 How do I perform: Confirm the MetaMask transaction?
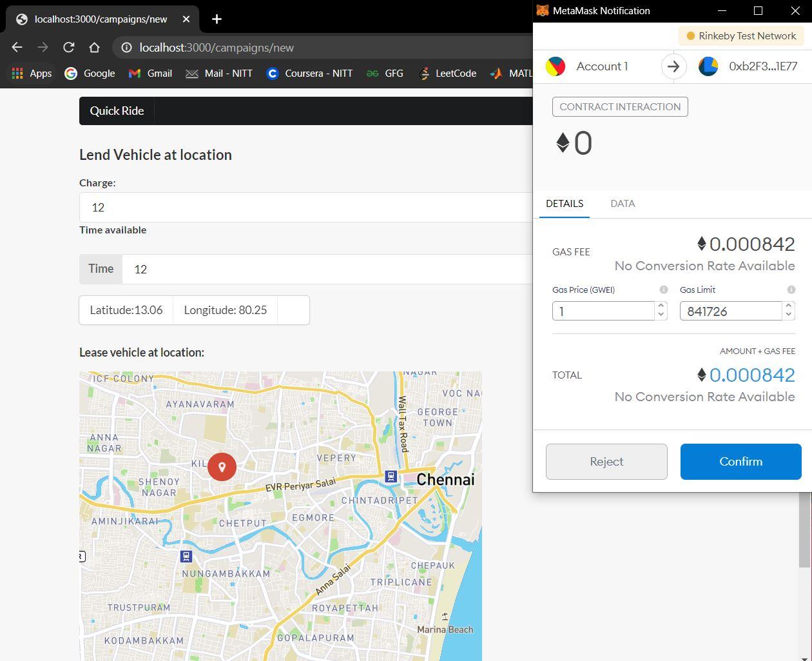[x=741, y=462]
